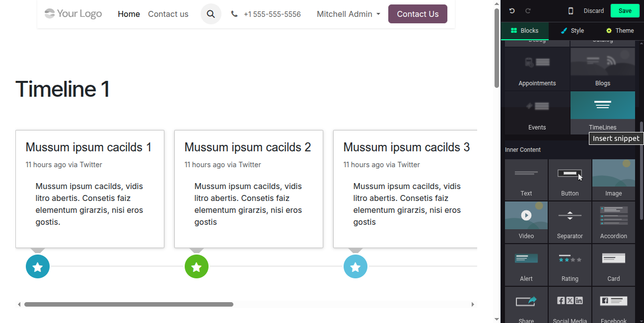Click the page scrollbar down arrow
The image size is (644, 323).
tap(497, 319)
